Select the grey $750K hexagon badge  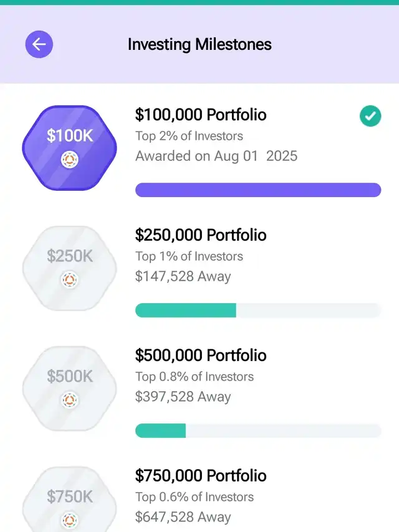[70, 500]
